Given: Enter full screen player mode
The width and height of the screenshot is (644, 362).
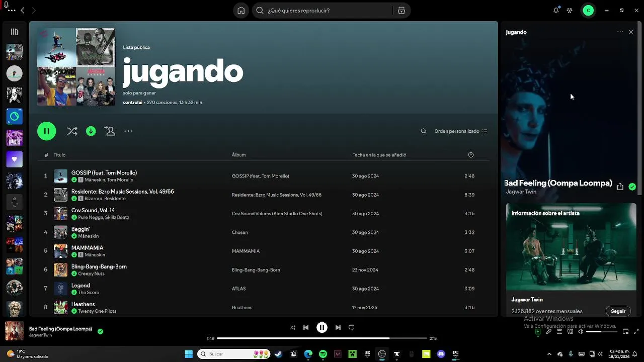Looking at the screenshot, I should pyautogui.click(x=636, y=331).
